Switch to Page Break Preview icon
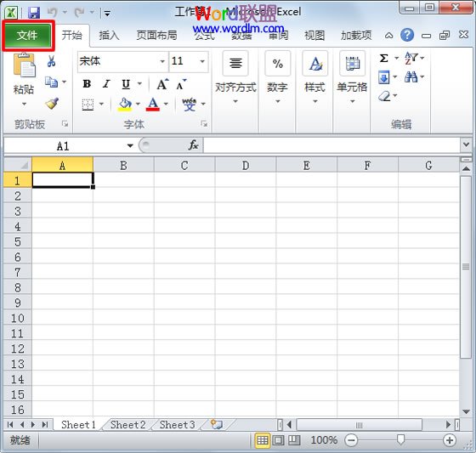The image size is (476, 453). [294, 440]
